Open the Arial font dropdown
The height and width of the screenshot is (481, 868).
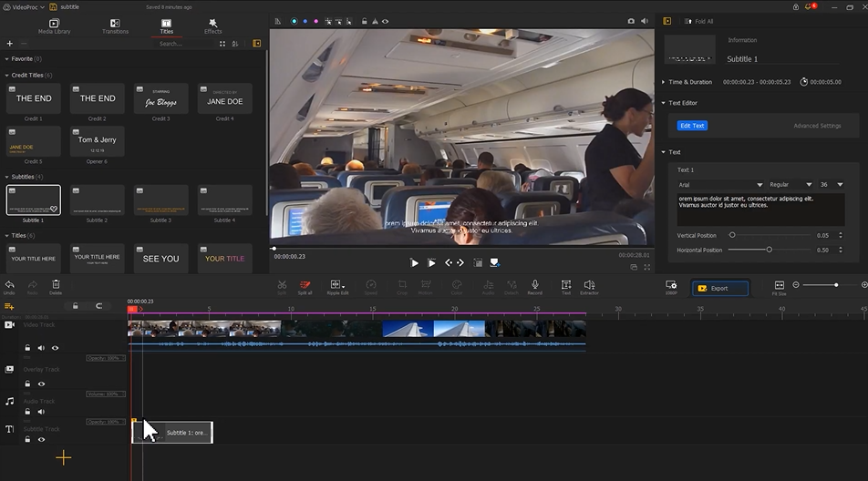click(x=720, y=185)
